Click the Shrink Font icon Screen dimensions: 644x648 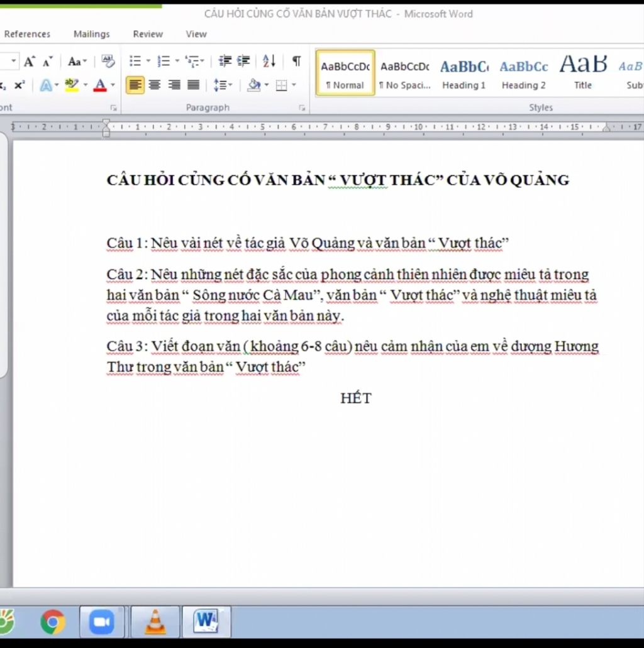tap(48, 62)
